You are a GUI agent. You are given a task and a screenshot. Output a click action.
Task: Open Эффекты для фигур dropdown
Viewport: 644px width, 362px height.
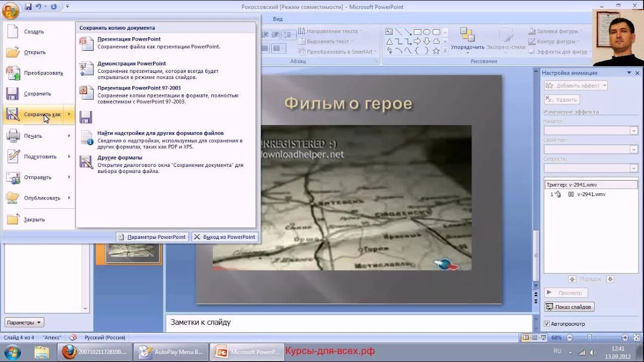[560, 52]
